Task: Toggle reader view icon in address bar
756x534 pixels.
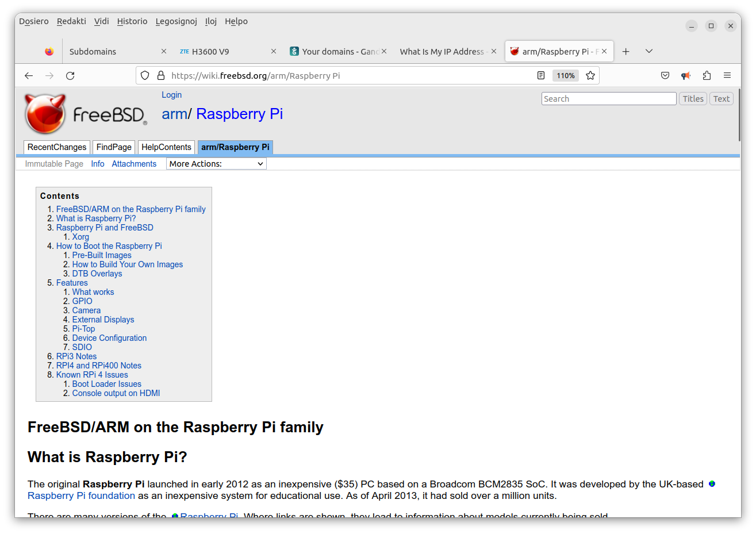Action: pos(541,75)
